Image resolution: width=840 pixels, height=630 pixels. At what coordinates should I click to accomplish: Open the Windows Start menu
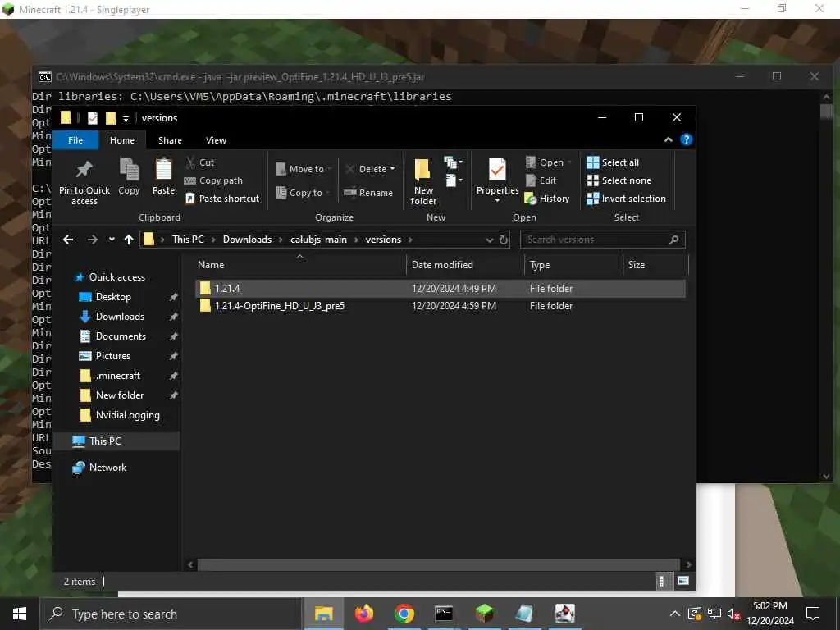(x=20, y=614)
